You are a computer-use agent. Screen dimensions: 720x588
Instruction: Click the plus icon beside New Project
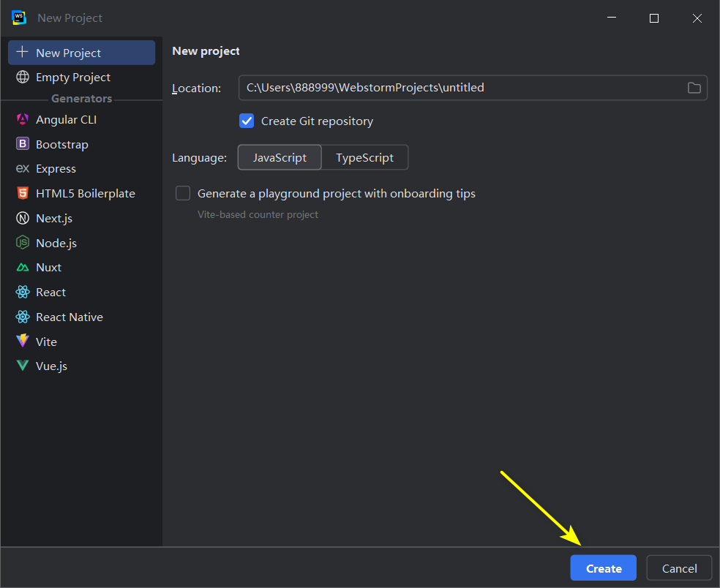22,52
